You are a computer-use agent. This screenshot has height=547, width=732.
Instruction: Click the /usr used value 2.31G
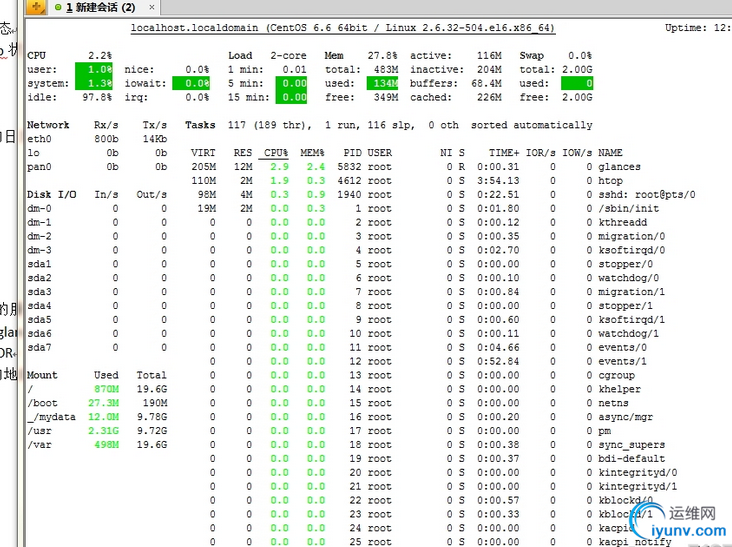pyautogui.click(x=104, y=431)
